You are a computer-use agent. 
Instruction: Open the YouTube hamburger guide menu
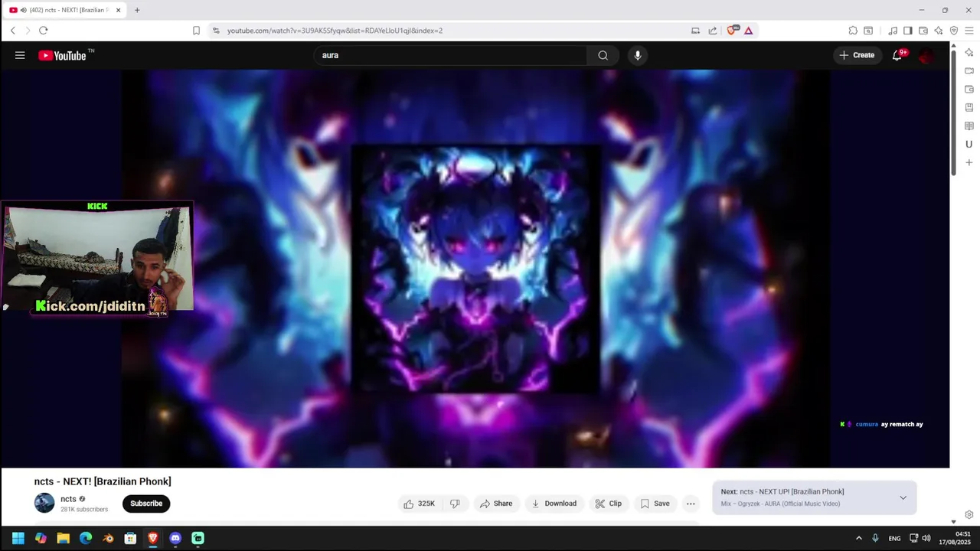point(20,55)
